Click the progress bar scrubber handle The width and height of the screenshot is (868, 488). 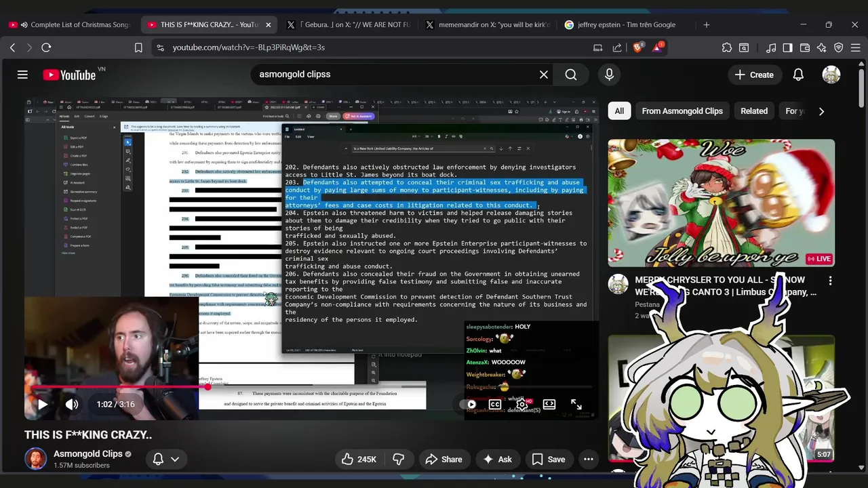click(x=208, y=387)
